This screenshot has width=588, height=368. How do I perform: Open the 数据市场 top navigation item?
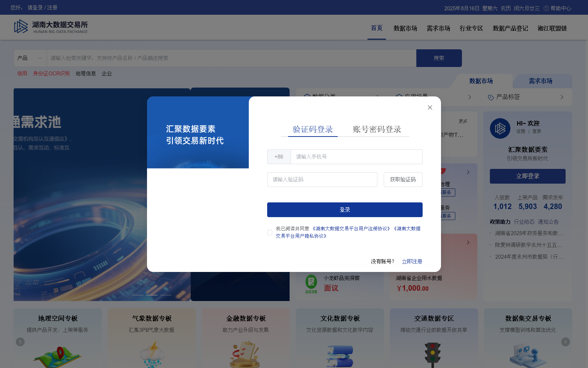405,28
